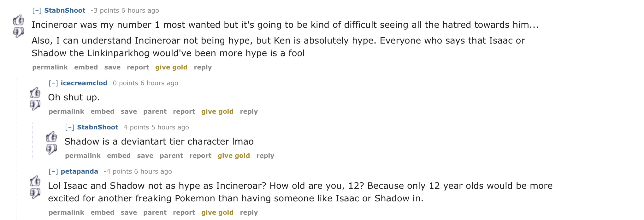Image resolution: width=644 pixels, height=220 pixels.
Task: Open petapanda's user profile
Action: pyautogui.click(x=80, y=171)
